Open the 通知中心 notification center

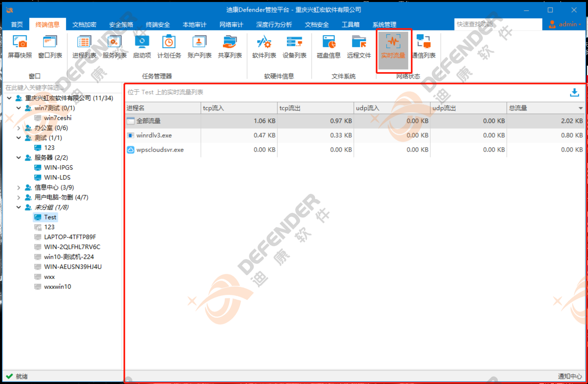(570, 376)
